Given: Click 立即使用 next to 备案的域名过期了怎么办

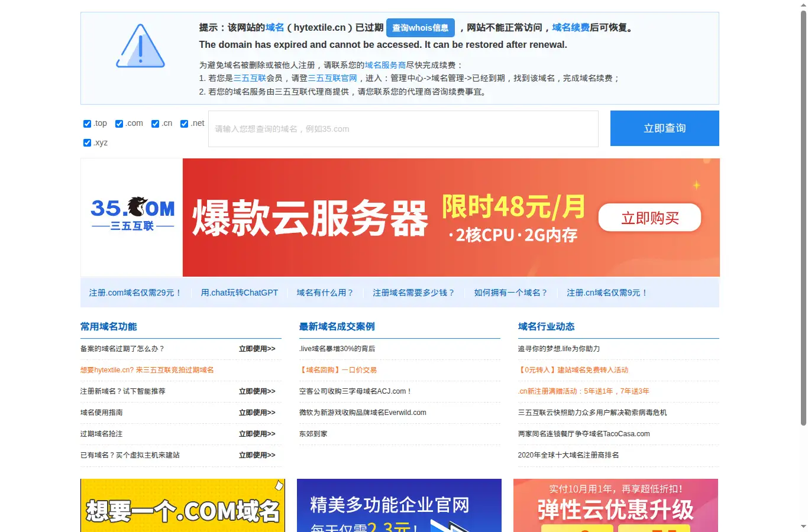Looking at the screenshot, I should (257, 349).
